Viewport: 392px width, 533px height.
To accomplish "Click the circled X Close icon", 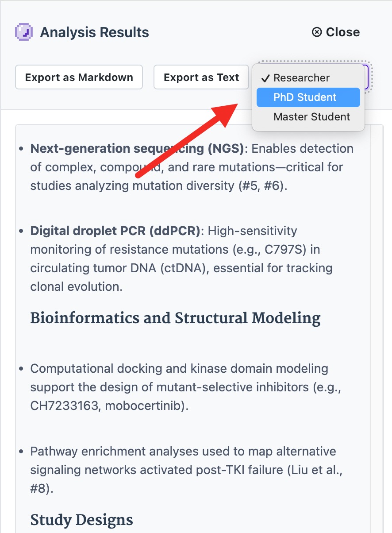I will (317, 32).
